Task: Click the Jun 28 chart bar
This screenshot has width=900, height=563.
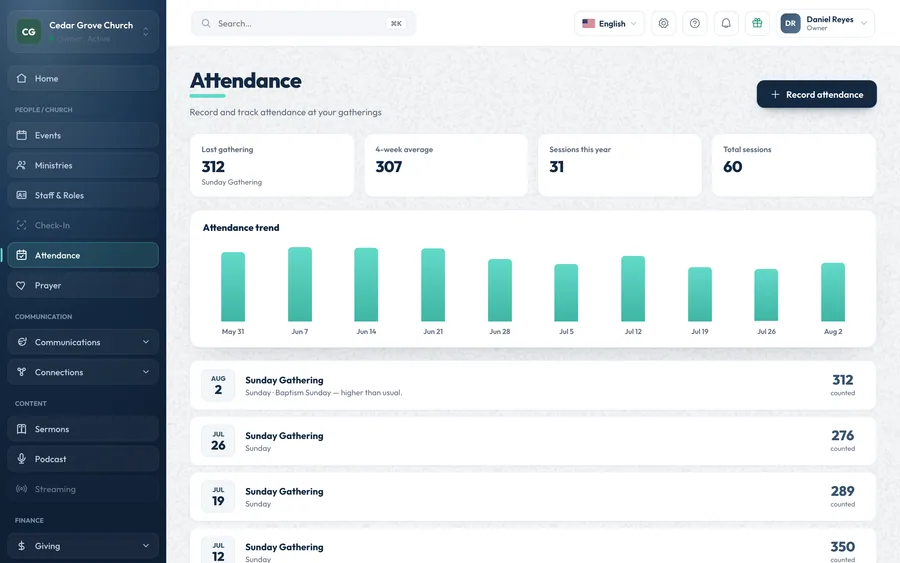Action: click(499, 290)
